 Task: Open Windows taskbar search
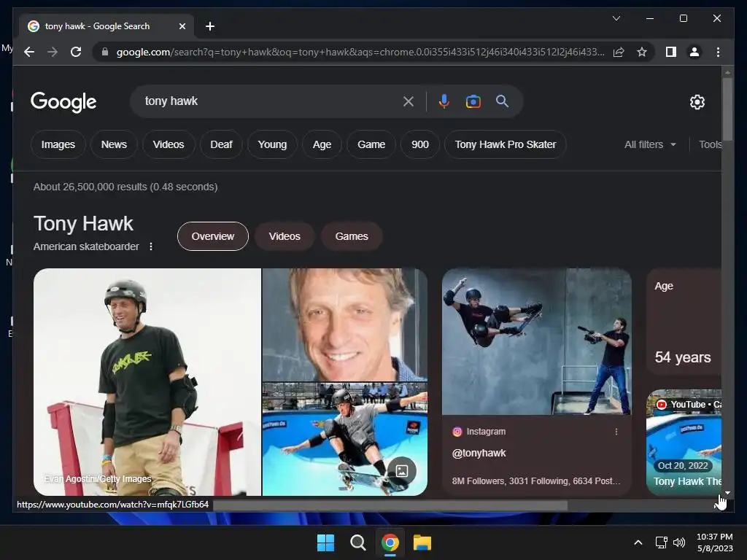tap(357, 542)
